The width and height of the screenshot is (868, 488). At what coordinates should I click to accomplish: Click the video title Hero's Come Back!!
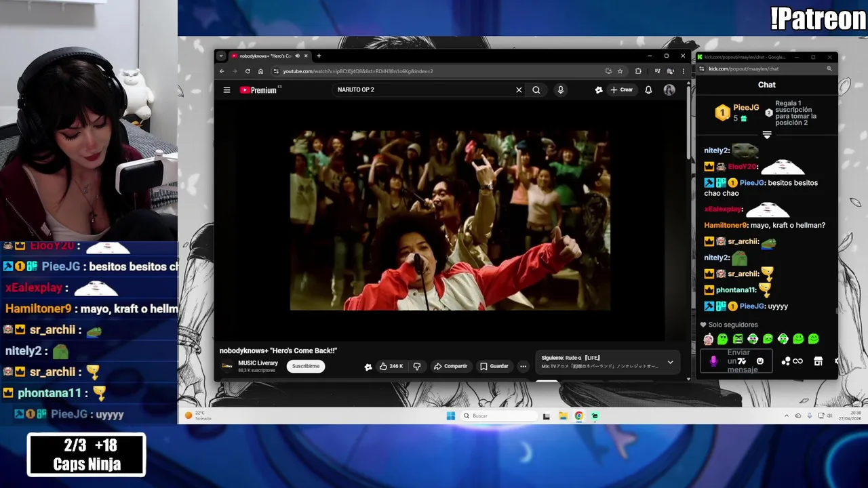coord(278,350)
